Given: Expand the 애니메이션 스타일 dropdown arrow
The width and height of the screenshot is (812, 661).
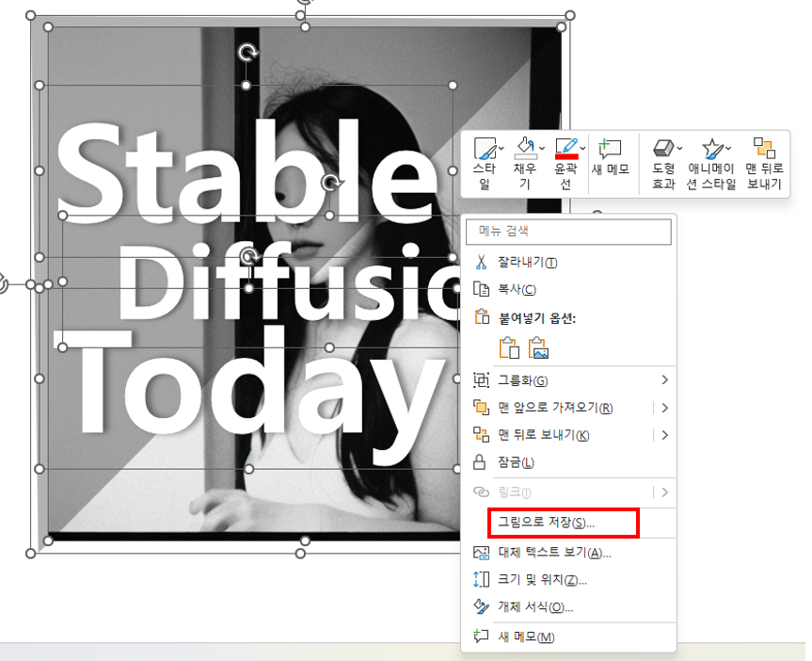Looking at the screenshot, I should pyautogui.click(x=728, y=148).
